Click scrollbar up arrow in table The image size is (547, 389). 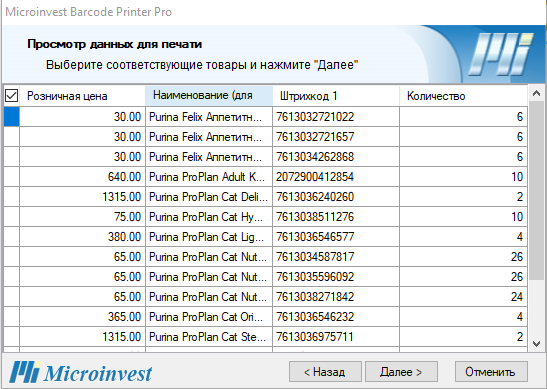click(537, 93)
